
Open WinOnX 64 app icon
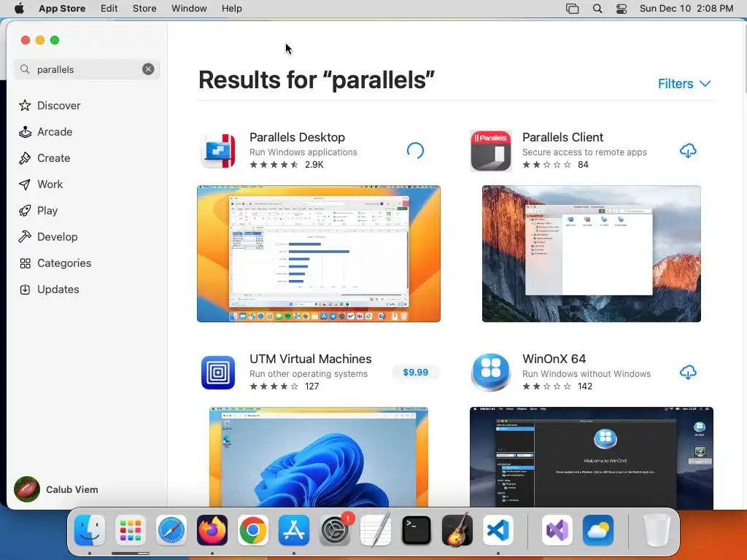point(491,373)
